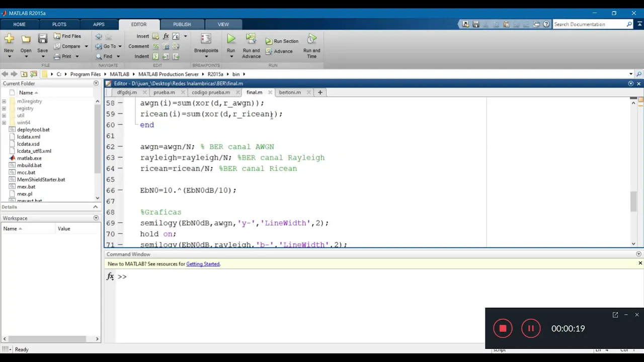Click the New file icon
644x362 pixels.
click(9, 39)
